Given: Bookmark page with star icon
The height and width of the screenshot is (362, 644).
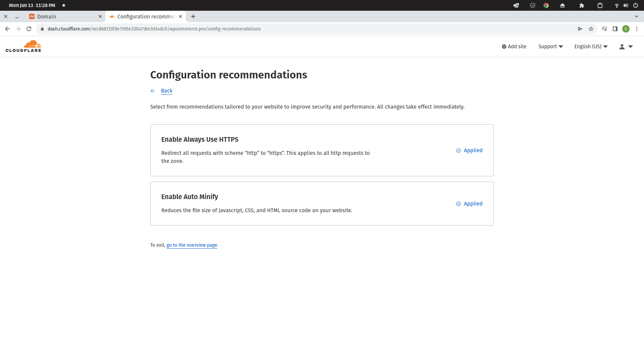Looking at the screenshot, I should tap(591, 29).
